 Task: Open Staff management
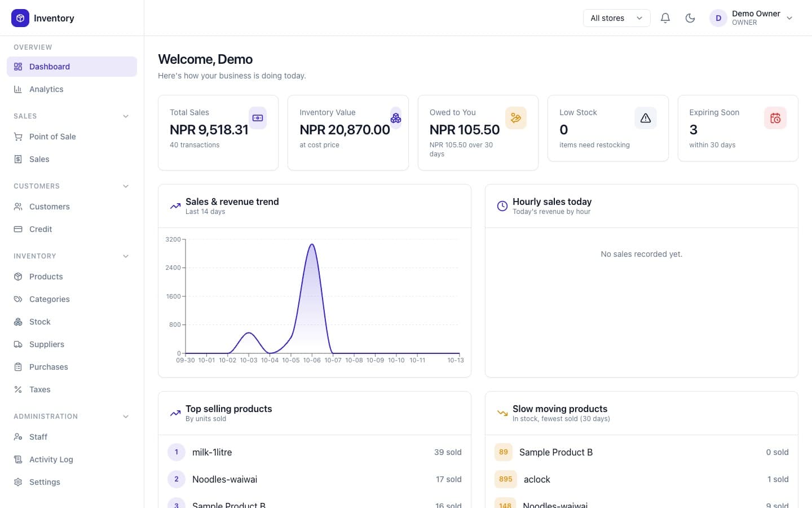pos(72,437)
